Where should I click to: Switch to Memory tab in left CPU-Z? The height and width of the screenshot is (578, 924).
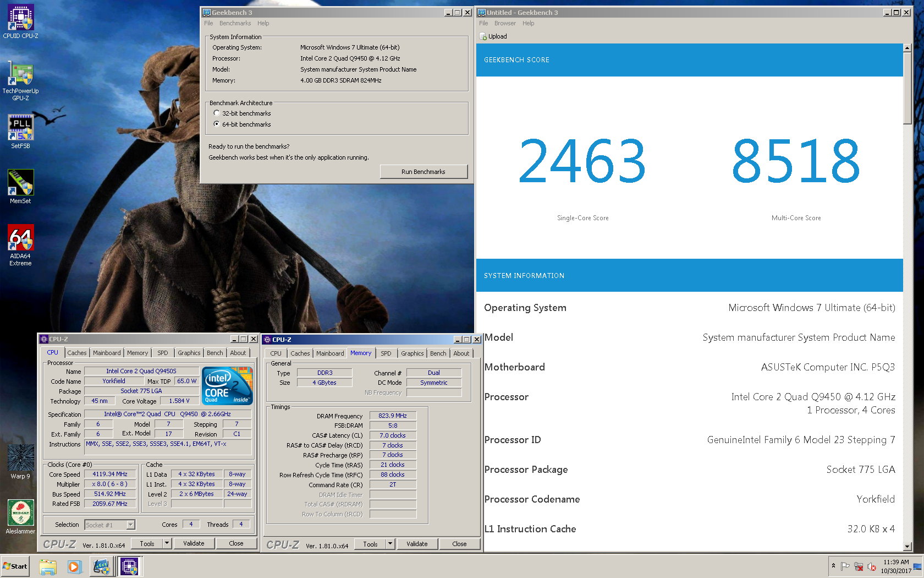pyautogui.click(x=137, y=353)
